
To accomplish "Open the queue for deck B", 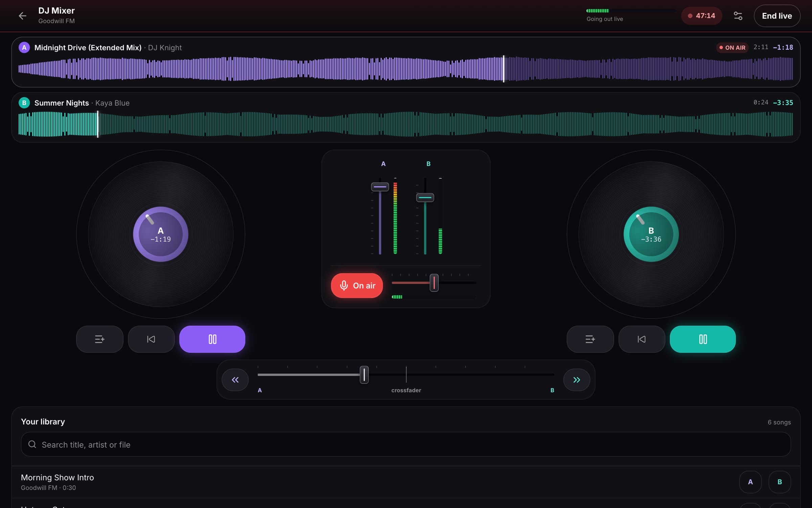I will tap(590, 339).
